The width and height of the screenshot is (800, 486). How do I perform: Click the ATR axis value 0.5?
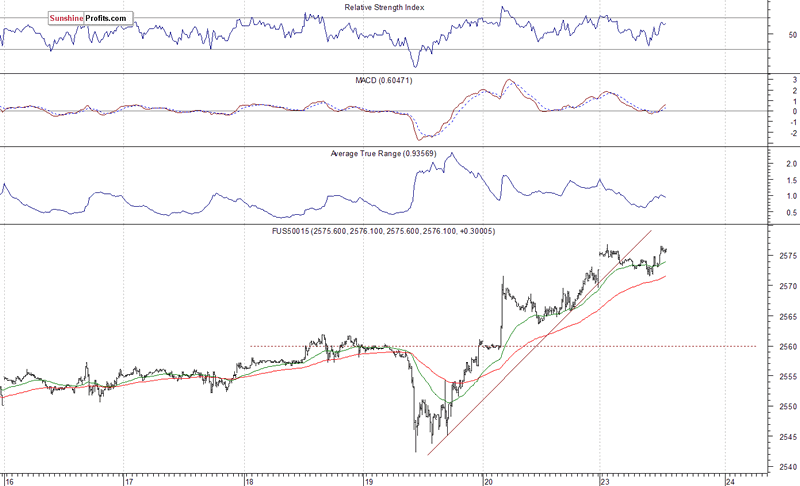(x=792, y=213)
